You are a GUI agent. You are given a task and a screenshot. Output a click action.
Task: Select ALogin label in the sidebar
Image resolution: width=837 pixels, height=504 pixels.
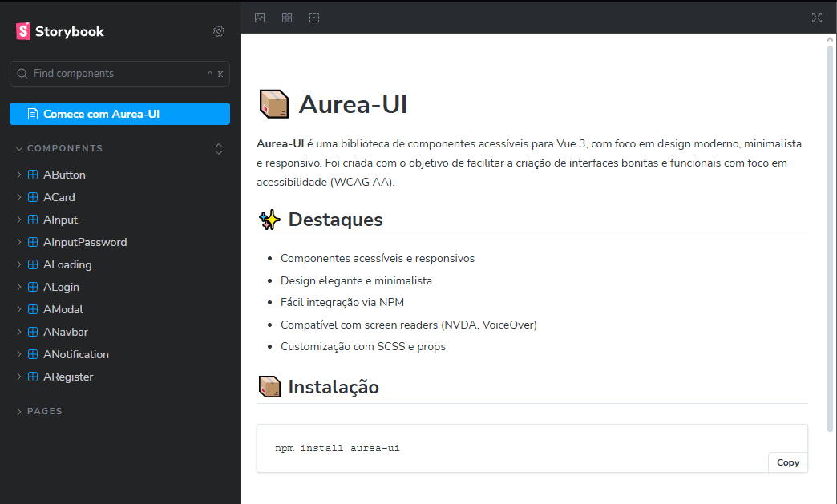61,287
